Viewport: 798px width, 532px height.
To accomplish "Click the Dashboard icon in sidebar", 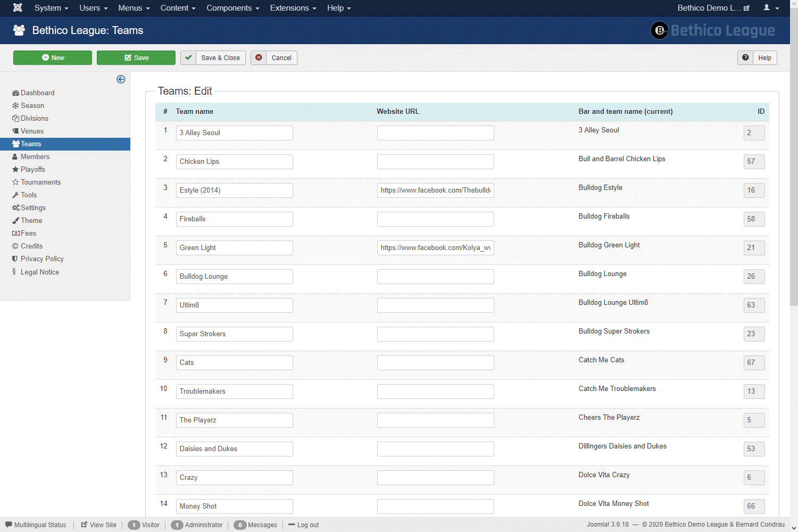I will [15, 93].
